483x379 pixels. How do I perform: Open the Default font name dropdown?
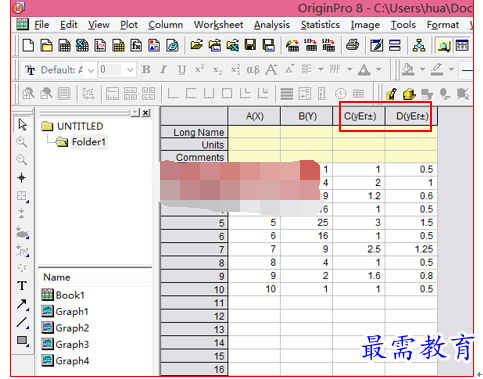[x=91, y=70]
